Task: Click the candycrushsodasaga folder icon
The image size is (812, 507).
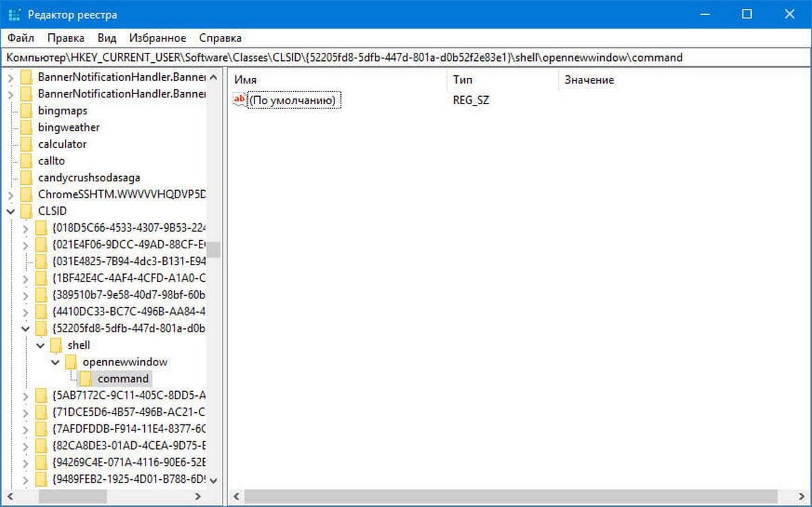Action: (x=27, y=178)
